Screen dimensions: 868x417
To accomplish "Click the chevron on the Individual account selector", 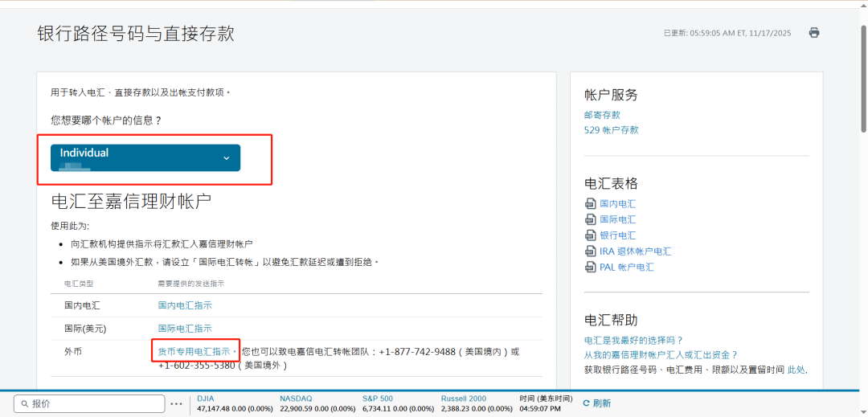I will [x=226, y=158].
